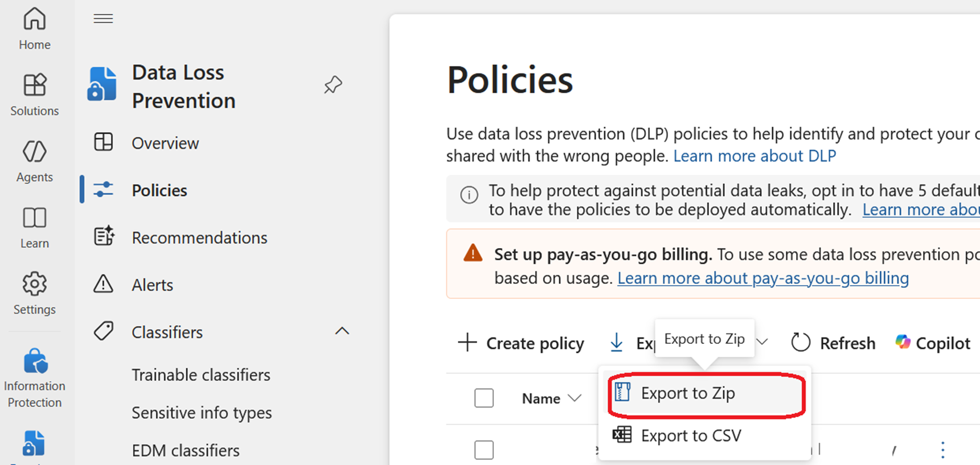This screenshot has height=465, width=980.
Task: Click the Data Loss Prevention logo icon
Action: 102,84
